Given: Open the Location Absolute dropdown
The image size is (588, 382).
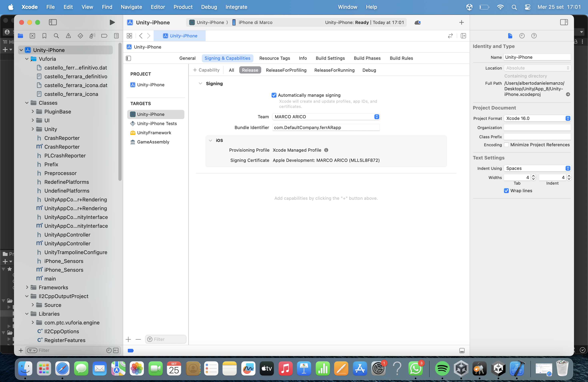Looking at the screenshot, I should 537,68.
